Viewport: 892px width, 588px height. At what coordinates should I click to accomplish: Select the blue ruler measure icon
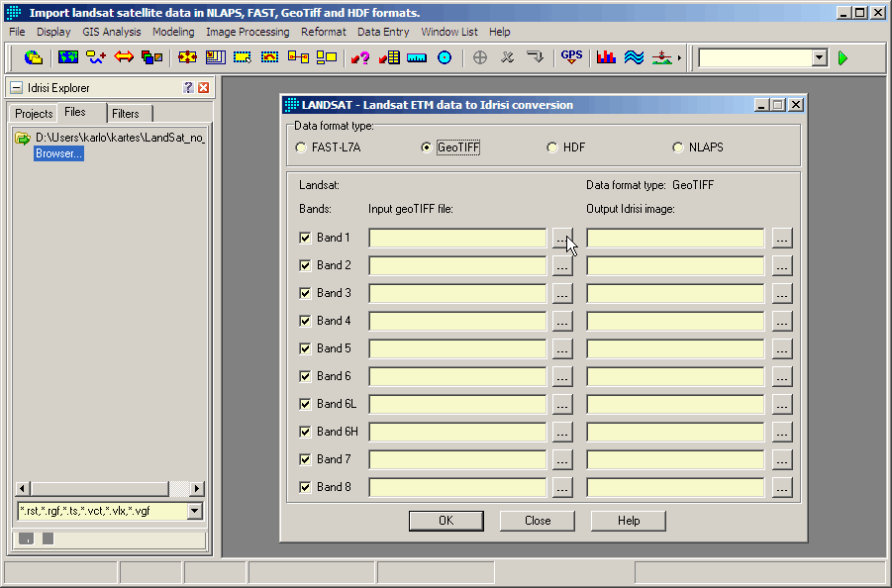[417, 58]
